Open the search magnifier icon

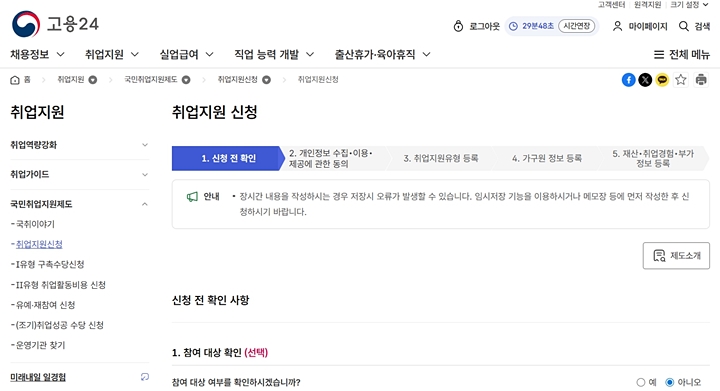(684, 26)
